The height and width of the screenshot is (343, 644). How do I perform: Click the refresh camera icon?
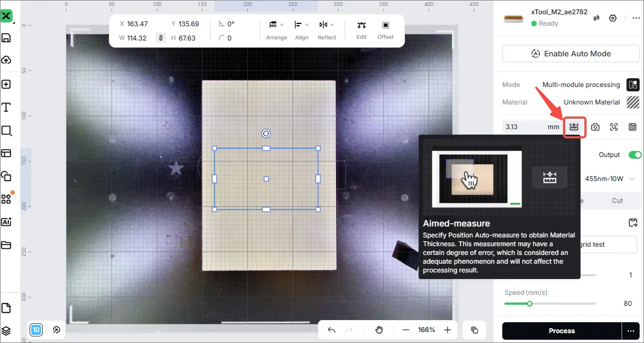pyautogui.click(x=595, y=127)
